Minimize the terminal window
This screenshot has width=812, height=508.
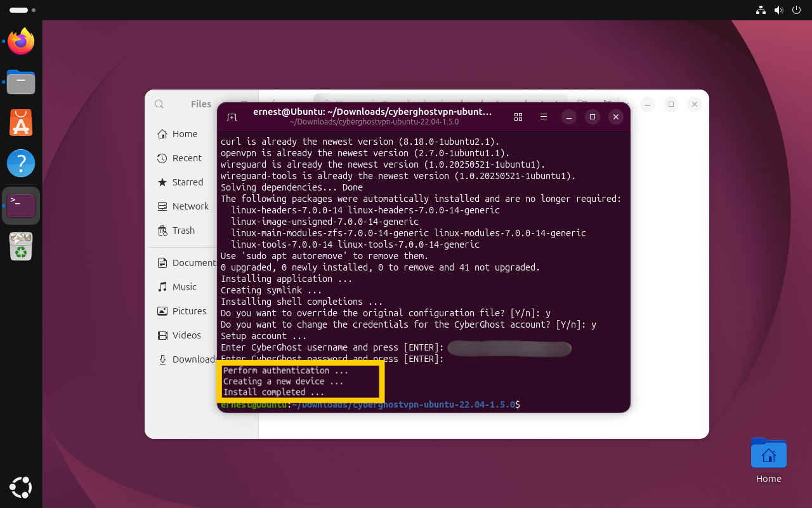570,117
